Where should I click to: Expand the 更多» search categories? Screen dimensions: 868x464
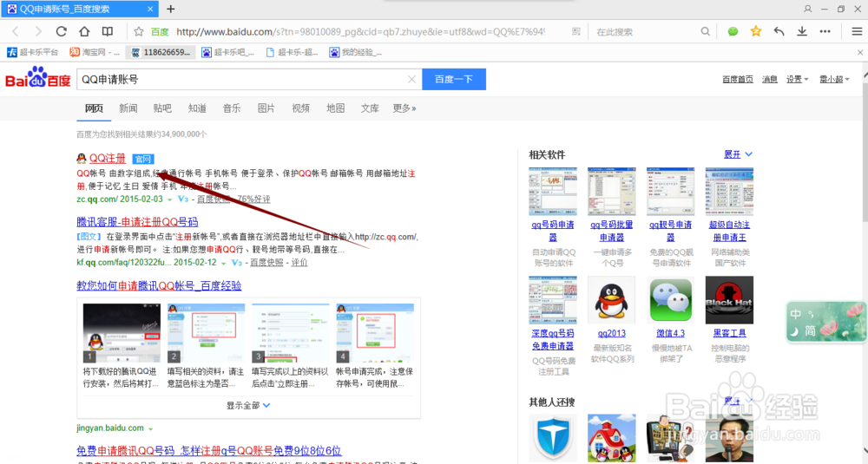[404, 108]
